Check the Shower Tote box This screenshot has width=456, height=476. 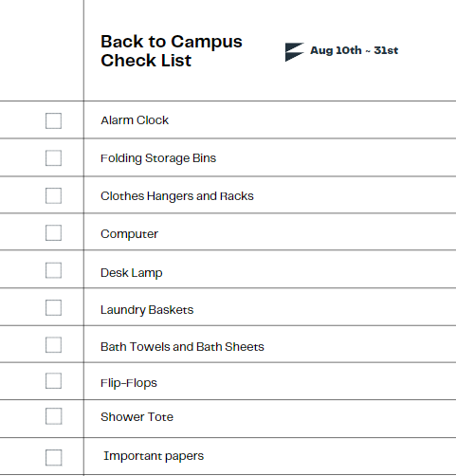tap(53, 416)
